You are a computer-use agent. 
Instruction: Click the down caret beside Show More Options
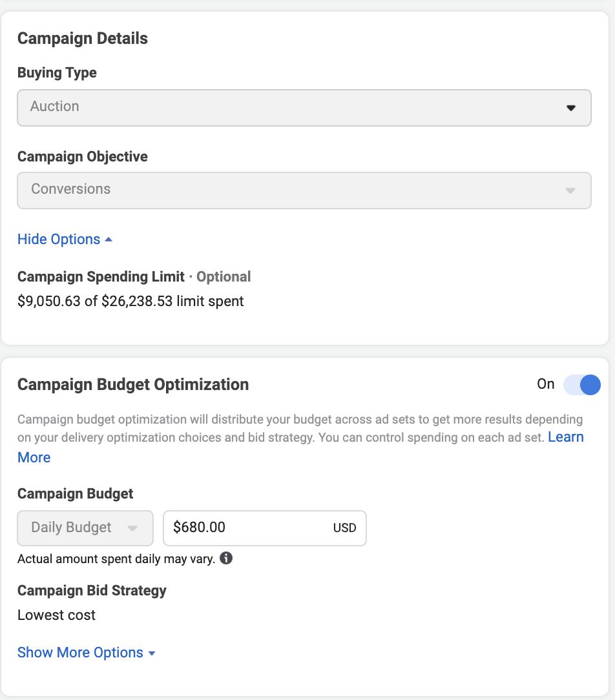[152, 653]
